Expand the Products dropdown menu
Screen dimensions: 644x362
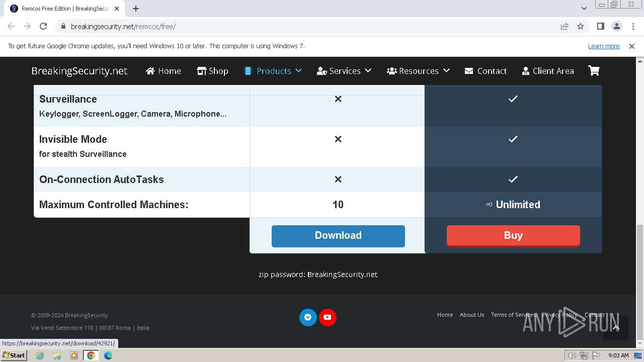pyautogui.click(x=273, y=71)
